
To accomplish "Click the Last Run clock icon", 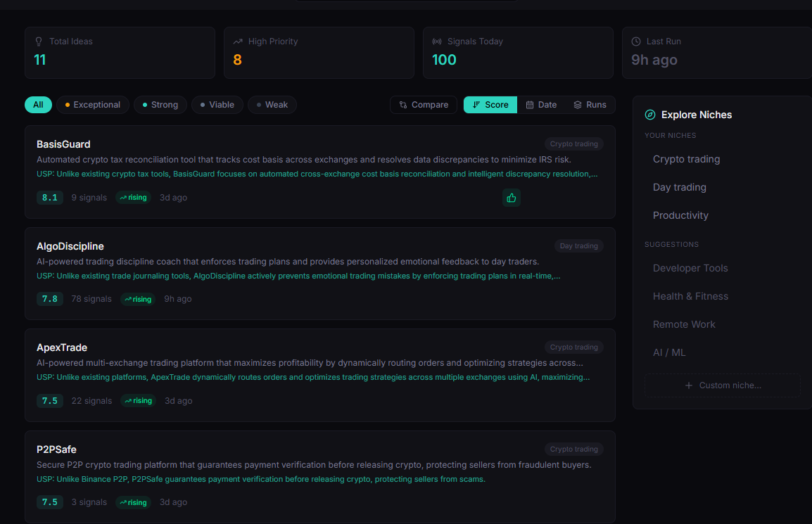I will tap(636, 41).
